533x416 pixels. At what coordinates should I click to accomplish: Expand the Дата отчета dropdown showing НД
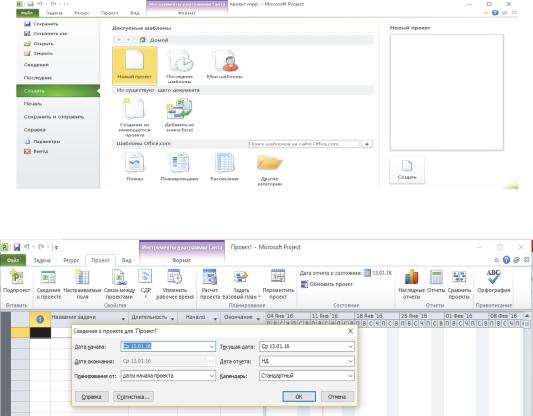tap(350, 361)
